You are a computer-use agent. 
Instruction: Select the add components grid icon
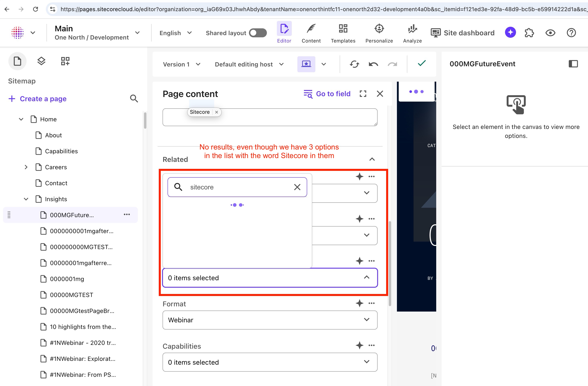(x=65, y=61)
